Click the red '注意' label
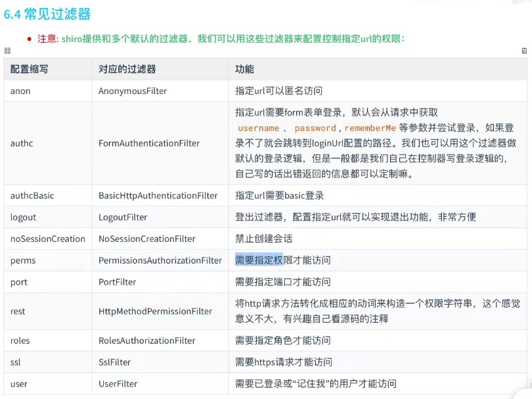Viewport: 532px width, 399px height. [x=47, y=39]
